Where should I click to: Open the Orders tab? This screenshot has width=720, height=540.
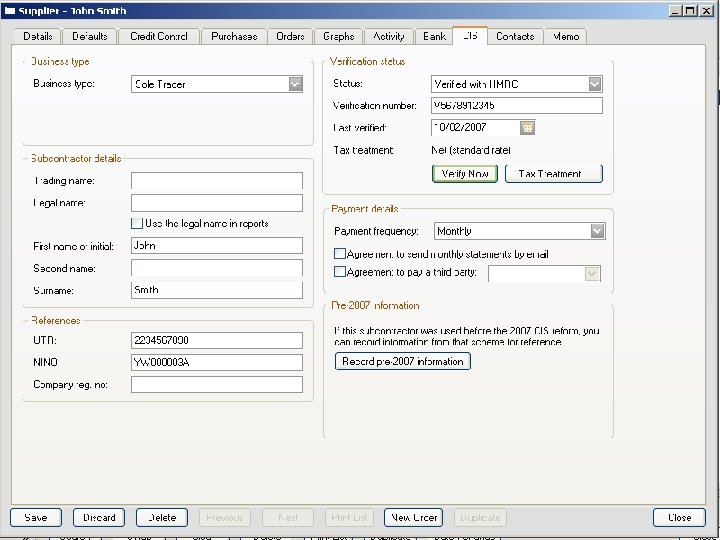tap(290, 36)
